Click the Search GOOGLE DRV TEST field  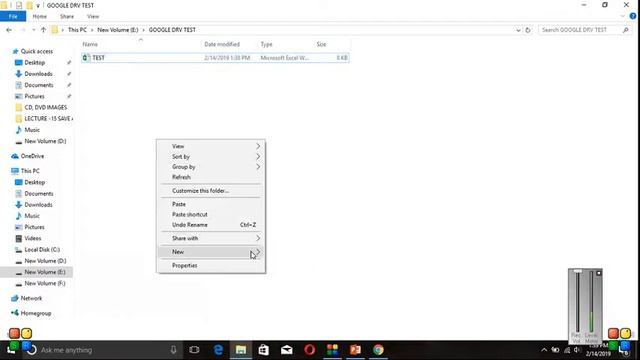coord(584,30)
